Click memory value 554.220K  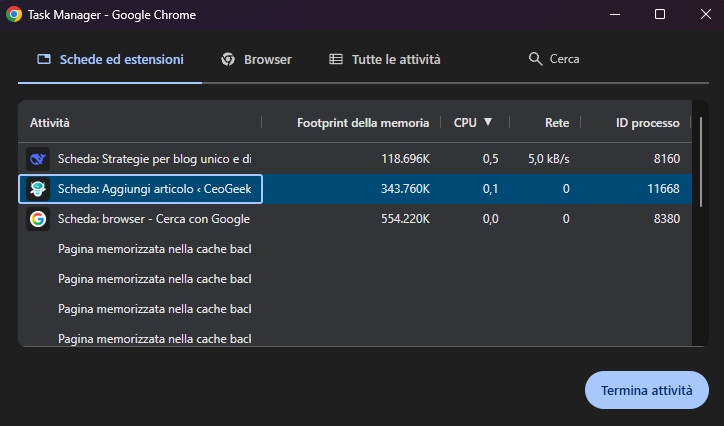coord(405,219)
